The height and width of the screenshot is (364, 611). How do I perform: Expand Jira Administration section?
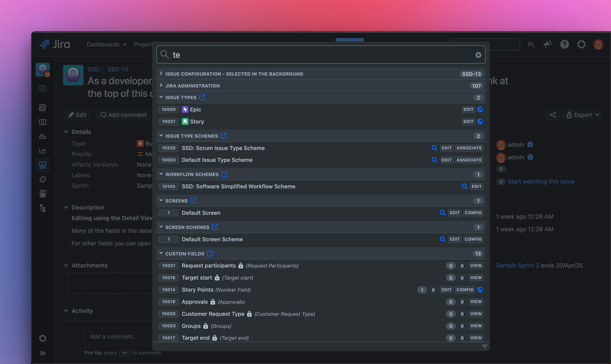pyautogui.click(x=161, y=85)
